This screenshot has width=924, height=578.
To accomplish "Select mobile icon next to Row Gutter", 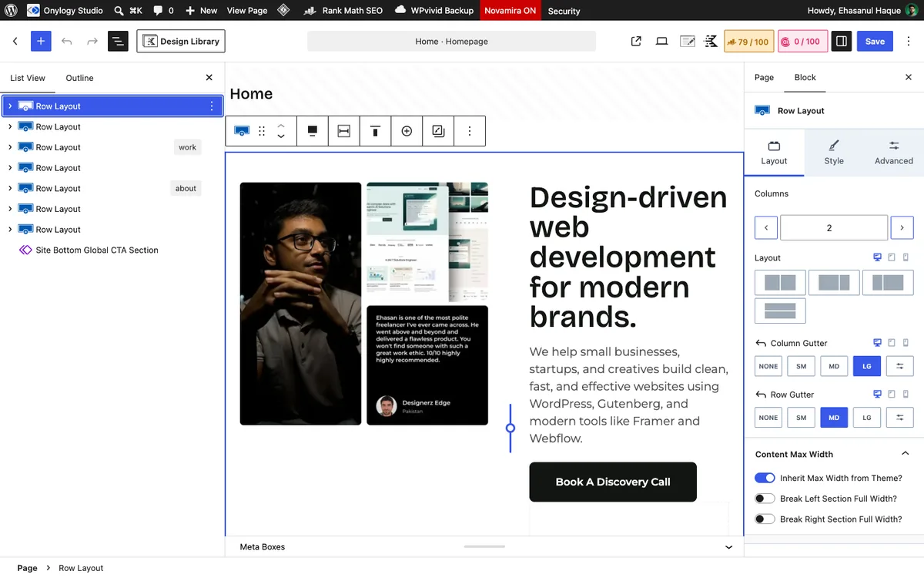I will (906, 394).
